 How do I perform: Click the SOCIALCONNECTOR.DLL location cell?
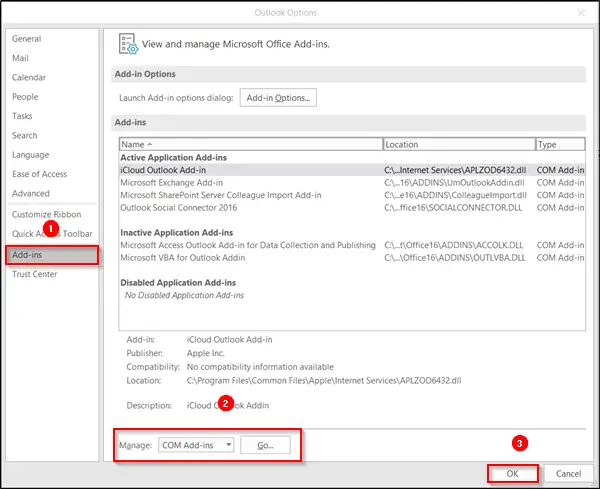pyautogui.click(x=453, y=208)
